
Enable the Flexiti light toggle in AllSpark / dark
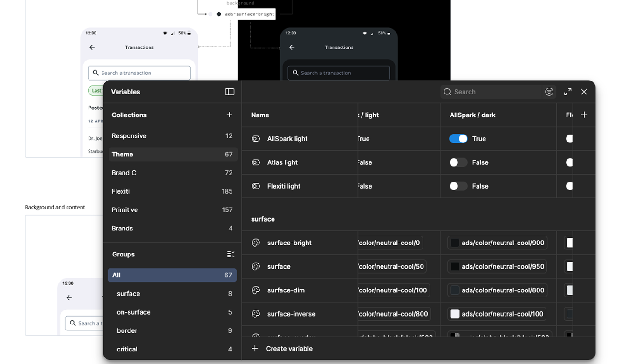coord(458,186)
